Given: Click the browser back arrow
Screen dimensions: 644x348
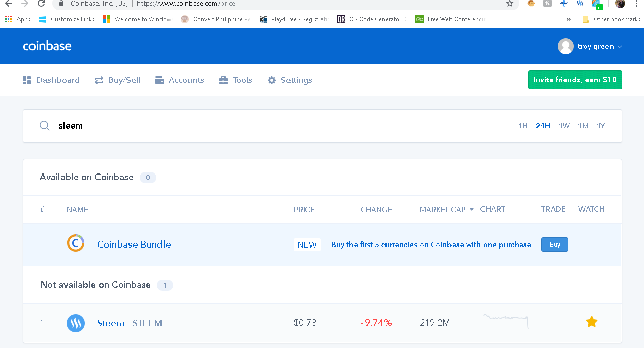Looking at the screenshot, I should tap(9, 4).
